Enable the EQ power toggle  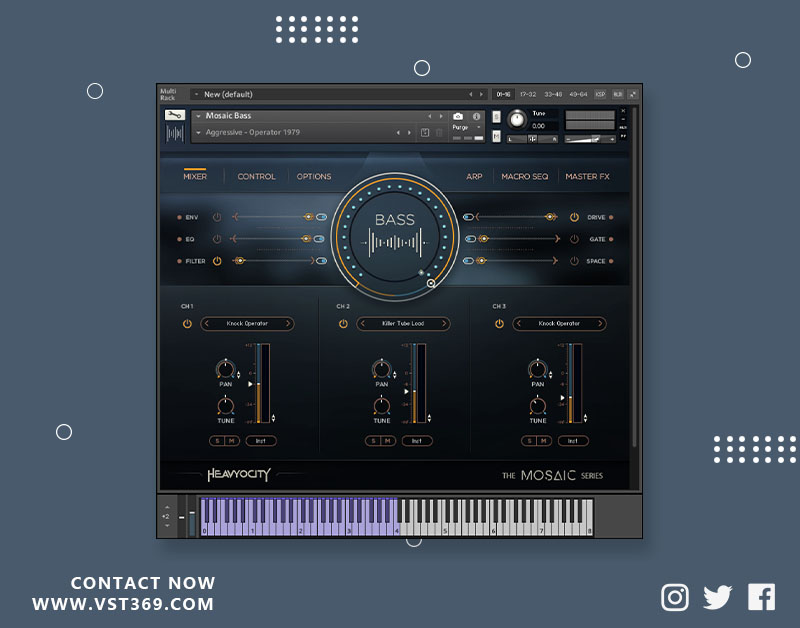[x=217, y=239]
